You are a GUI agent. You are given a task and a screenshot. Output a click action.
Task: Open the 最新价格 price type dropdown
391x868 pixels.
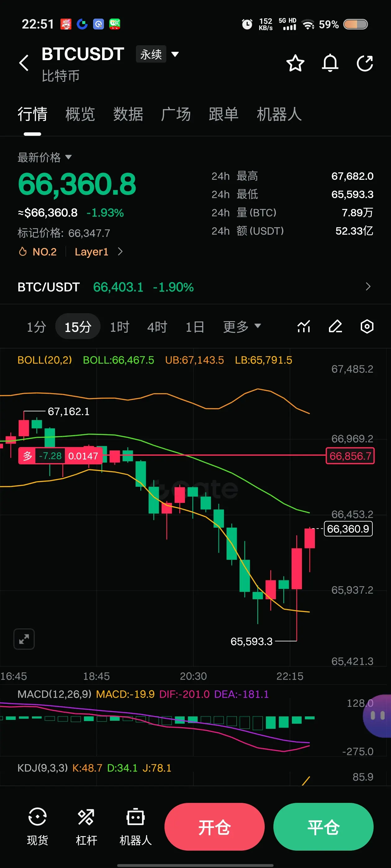click(45, 157)
